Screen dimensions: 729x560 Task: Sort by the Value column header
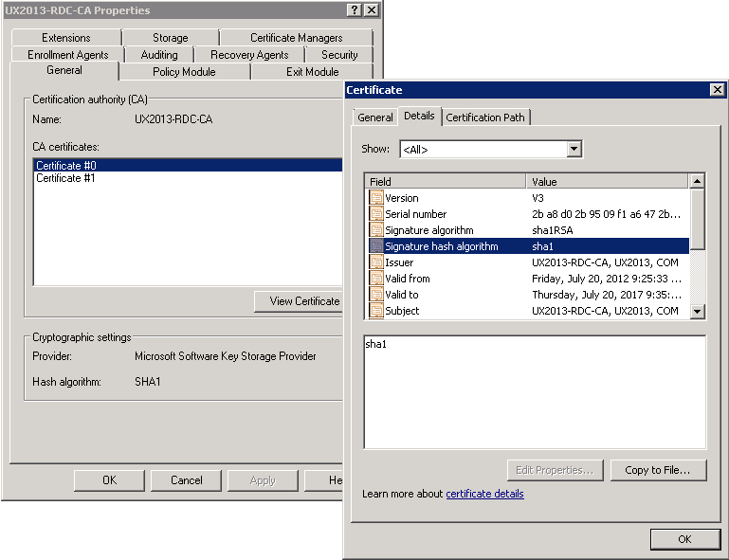point(607,181)
